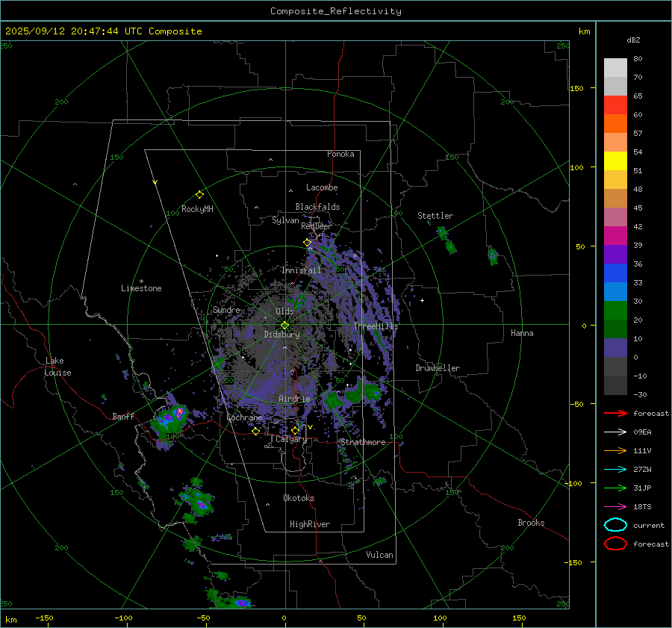Click the Lake Louise label
Screen dimensions: 672x628
point(57,367)
